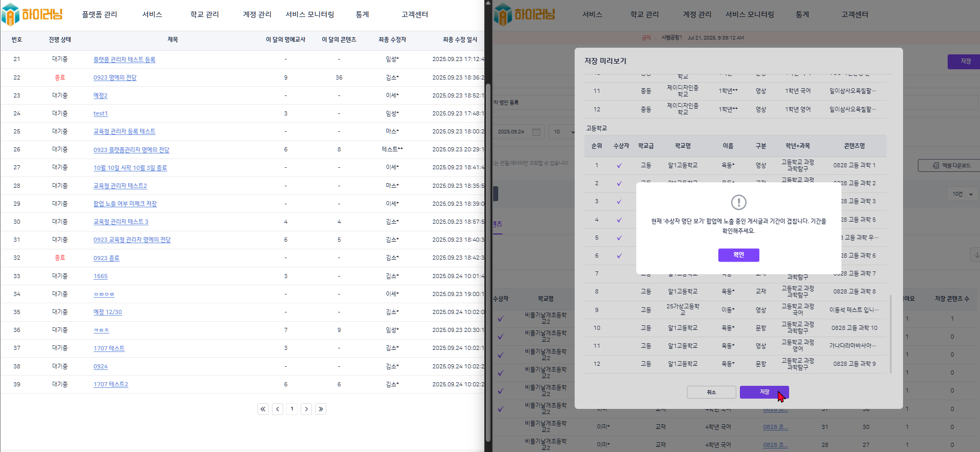The image size is (980, 452).
Task: Open the calendar date picker icon
Action: tap(536, 132)
